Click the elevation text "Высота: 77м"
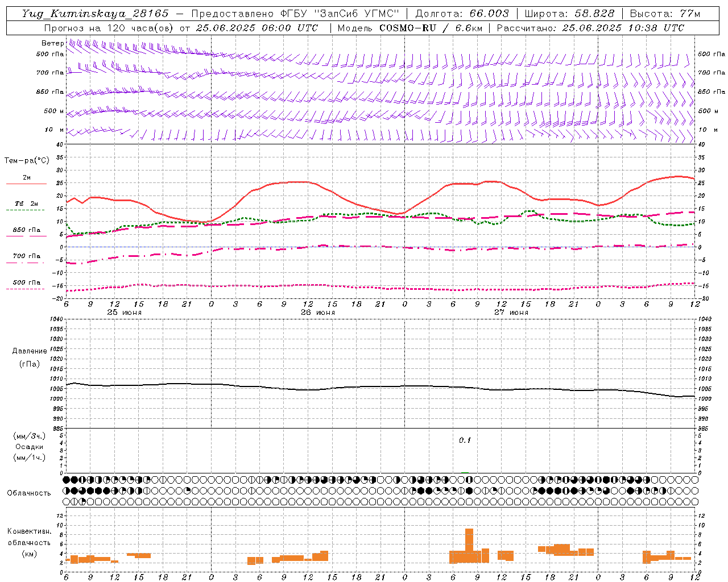Viewport: 728px width, 582px height. (x=665, y=14)
